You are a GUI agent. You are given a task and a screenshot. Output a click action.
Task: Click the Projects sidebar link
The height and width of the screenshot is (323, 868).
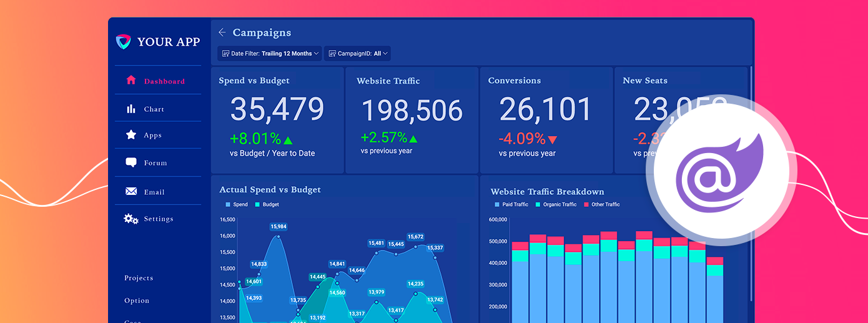tap(139, 278)
